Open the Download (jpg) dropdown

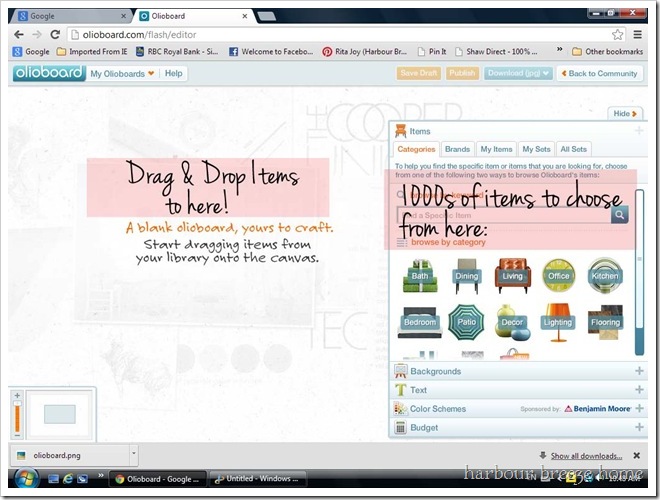[x=518, y=73]
